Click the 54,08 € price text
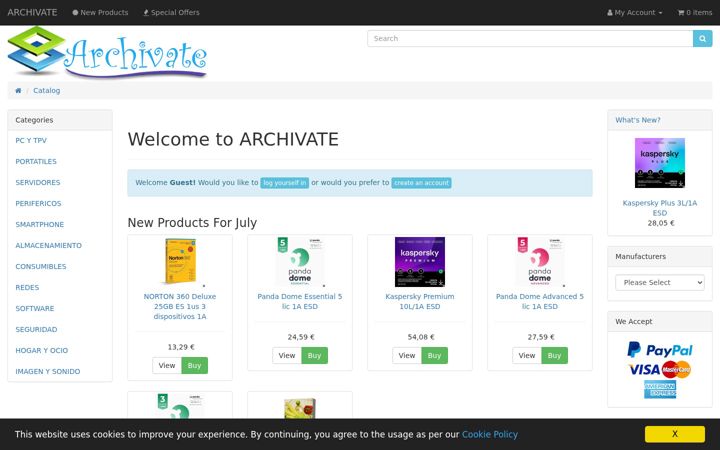 tap(421, 337)
